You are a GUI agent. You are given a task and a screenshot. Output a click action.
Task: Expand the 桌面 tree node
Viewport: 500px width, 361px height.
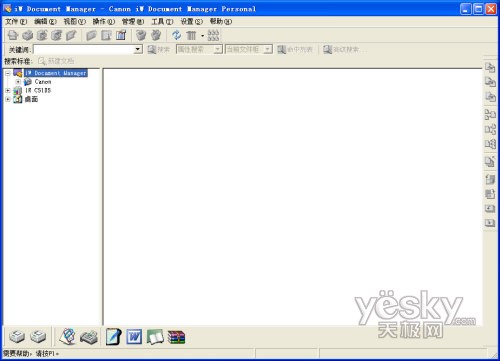click(x=8, y=99)
